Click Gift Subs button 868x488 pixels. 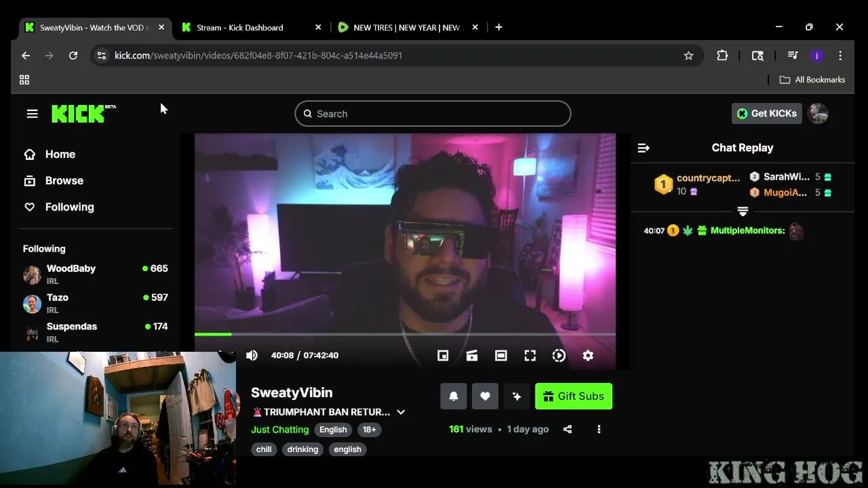click(574, 396)
